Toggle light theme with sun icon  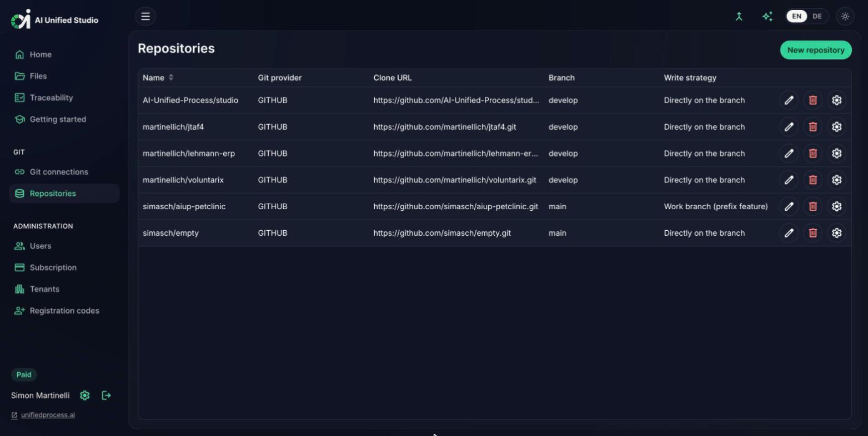(845, 17)
